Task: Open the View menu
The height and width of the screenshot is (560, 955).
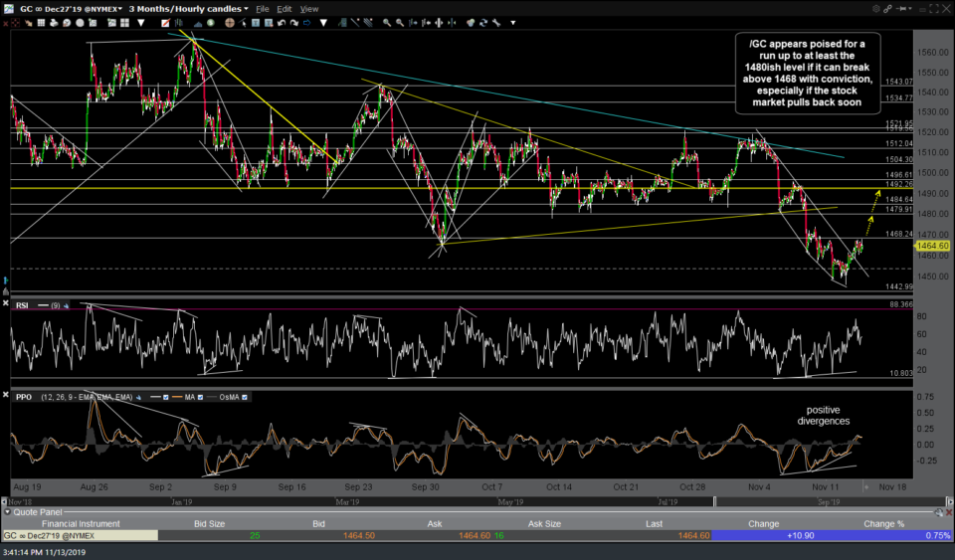Action: (309, 8)
